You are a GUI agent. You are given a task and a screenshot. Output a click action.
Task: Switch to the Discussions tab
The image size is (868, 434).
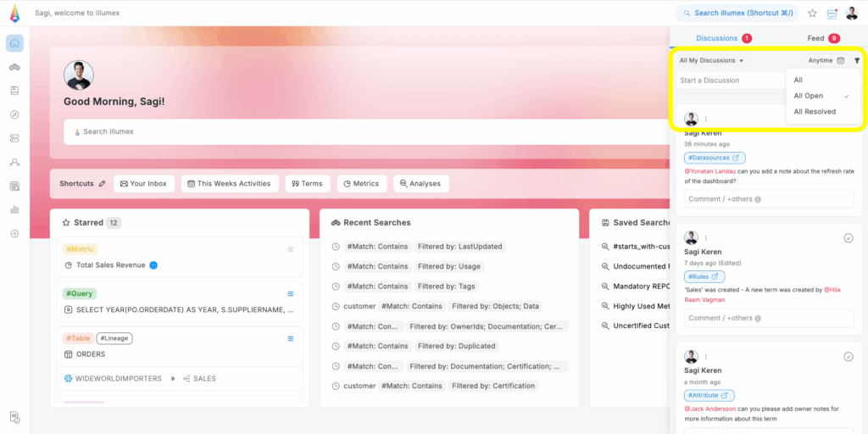[x=716, y=38]
